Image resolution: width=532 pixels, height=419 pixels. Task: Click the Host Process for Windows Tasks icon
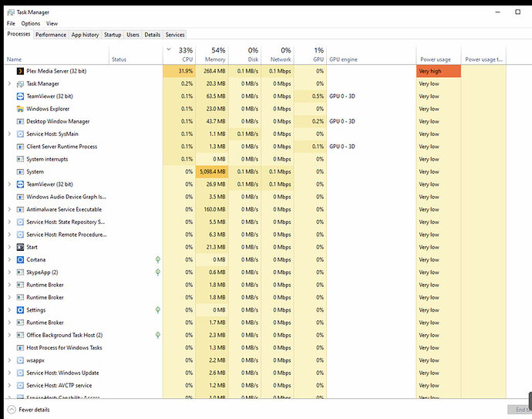[20, 347]
